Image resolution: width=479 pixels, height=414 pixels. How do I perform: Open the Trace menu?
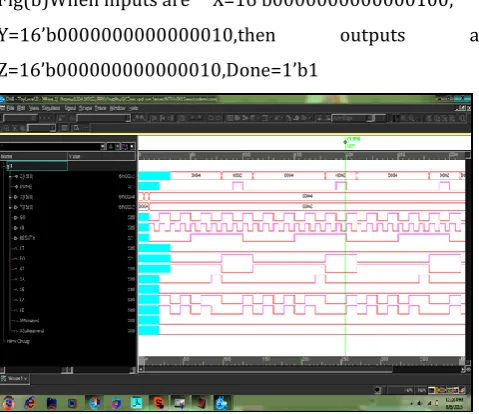pos(100,108)
